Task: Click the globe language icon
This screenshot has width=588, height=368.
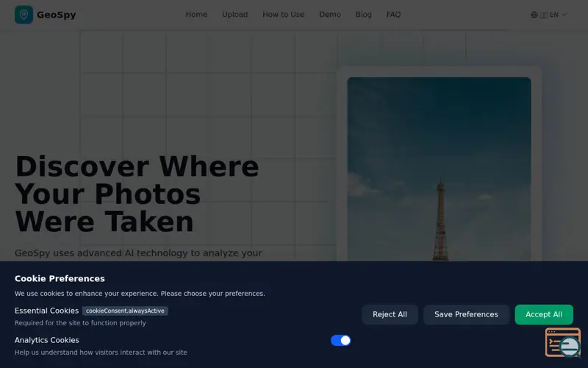Action: click(x=534, y=15)
